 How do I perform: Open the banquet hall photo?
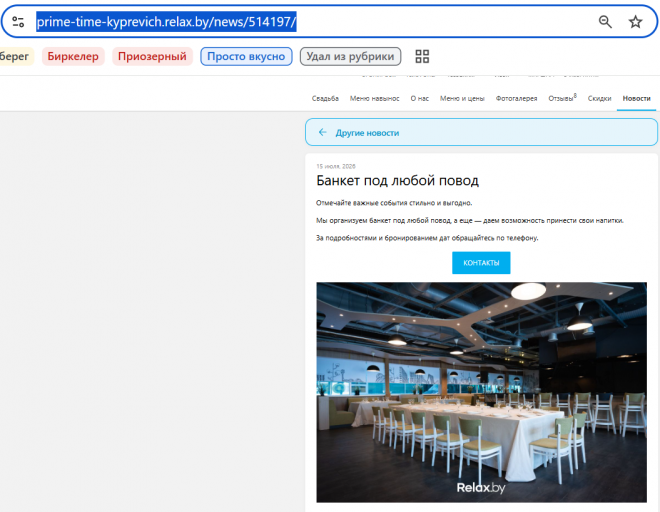481,392
